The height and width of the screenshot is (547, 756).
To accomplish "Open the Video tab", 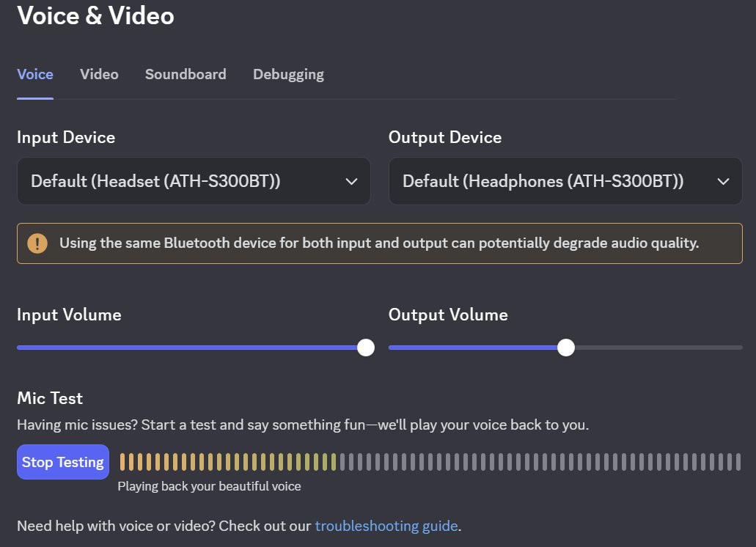I will pos(99,74).
